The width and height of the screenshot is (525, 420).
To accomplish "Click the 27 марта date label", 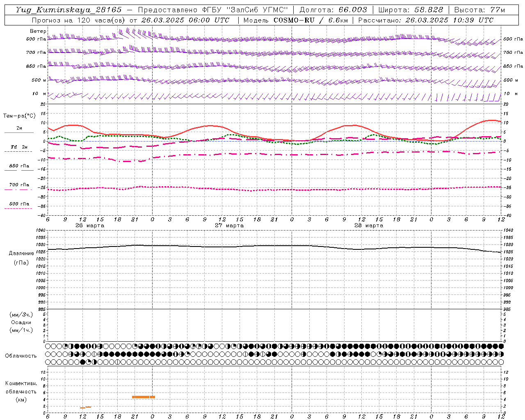I will tap(229, 226).
